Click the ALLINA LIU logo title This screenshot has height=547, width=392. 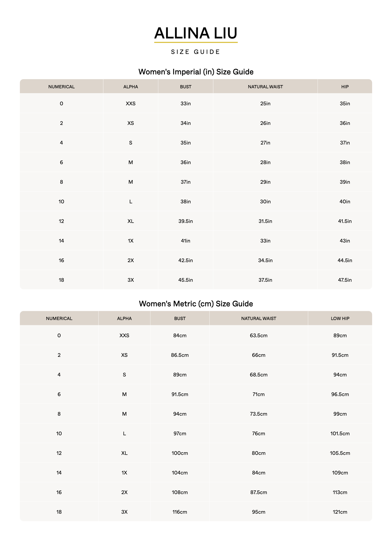(x=196, y=33)
